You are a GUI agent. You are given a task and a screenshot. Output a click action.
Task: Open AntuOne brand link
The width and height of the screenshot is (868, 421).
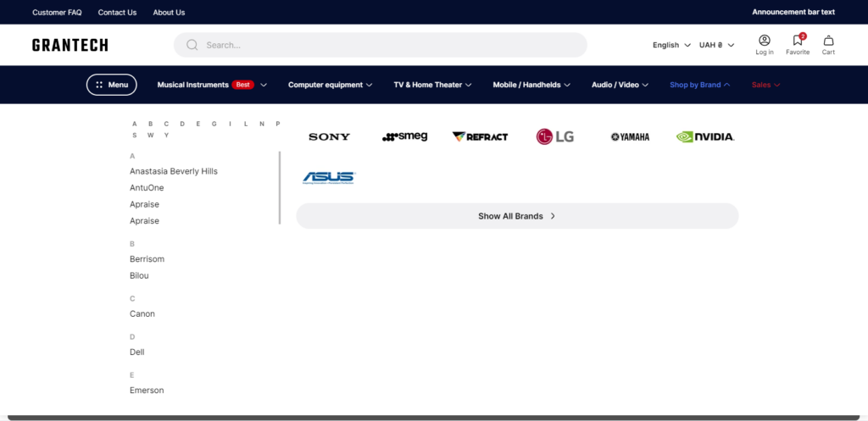click(x=147, y=188)
